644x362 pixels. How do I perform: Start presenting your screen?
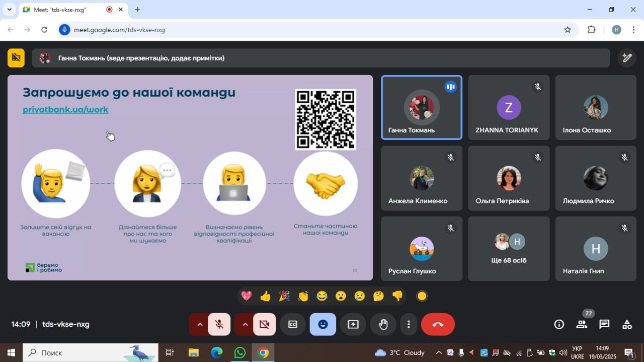tap(353, 325)
